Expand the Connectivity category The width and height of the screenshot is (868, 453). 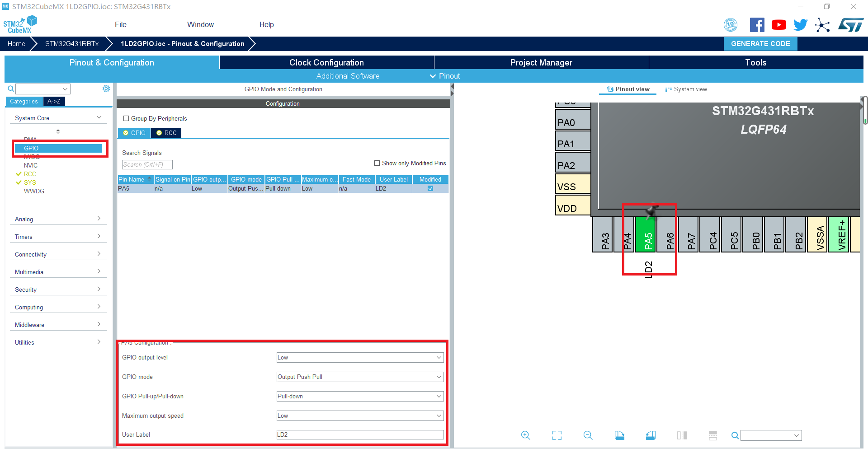tap(58, 254)
